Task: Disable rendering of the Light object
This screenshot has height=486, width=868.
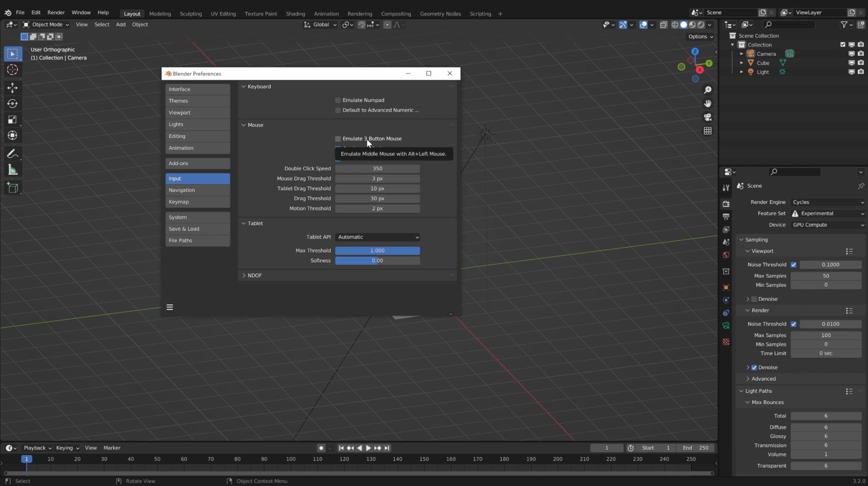Action: [x=861, y=72]
